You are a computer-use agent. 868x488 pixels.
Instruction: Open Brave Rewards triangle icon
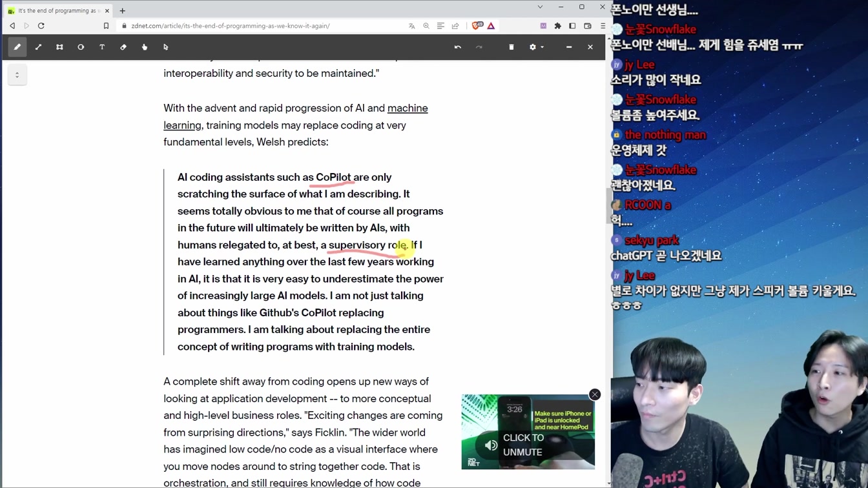coord(491,26)
